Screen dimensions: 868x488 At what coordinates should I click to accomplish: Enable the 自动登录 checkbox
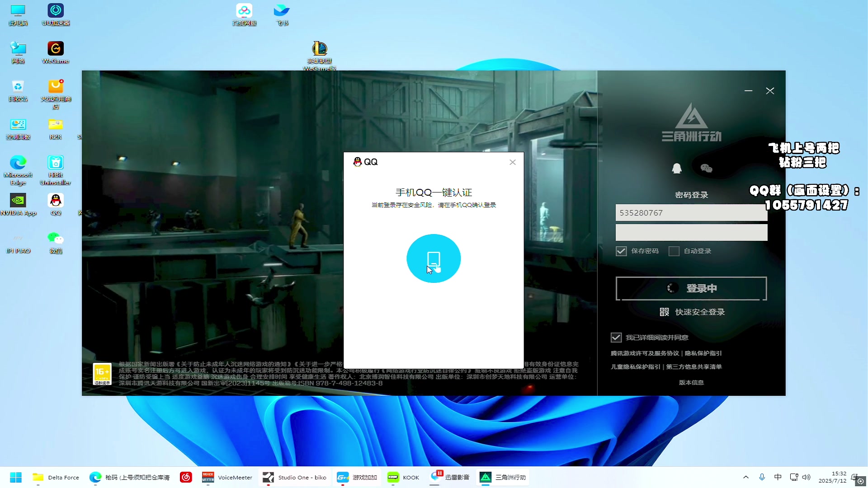point(674,251)
